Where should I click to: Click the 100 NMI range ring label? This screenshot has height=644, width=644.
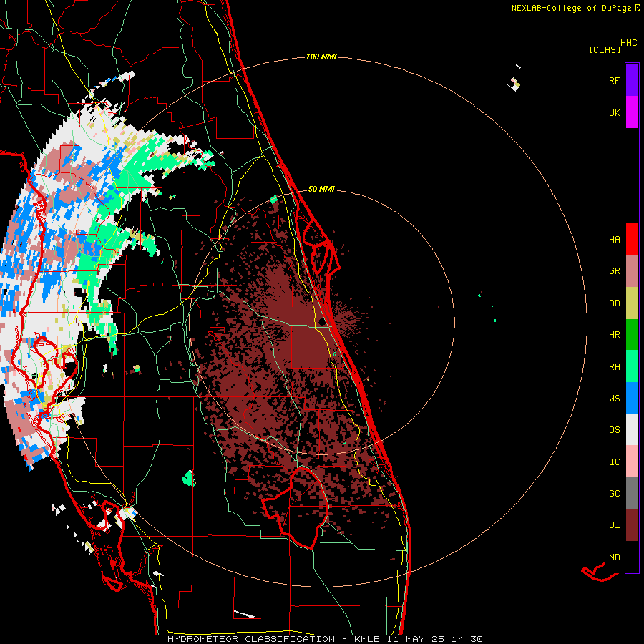[321, 57]
